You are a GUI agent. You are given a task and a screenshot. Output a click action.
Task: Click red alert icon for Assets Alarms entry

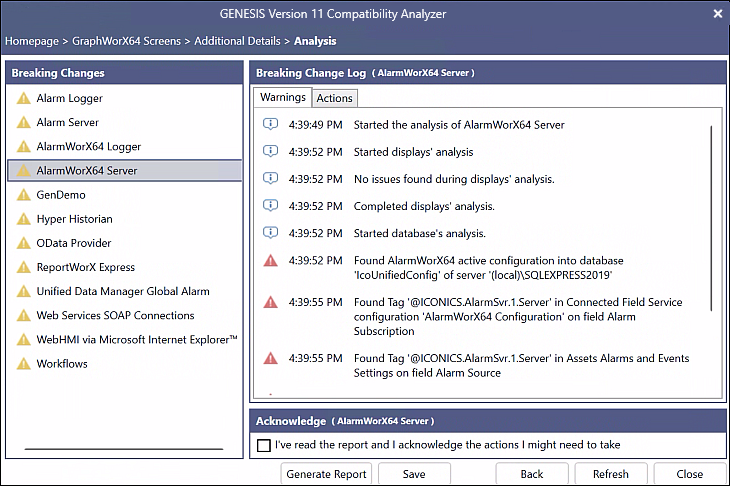click(270, 358)
